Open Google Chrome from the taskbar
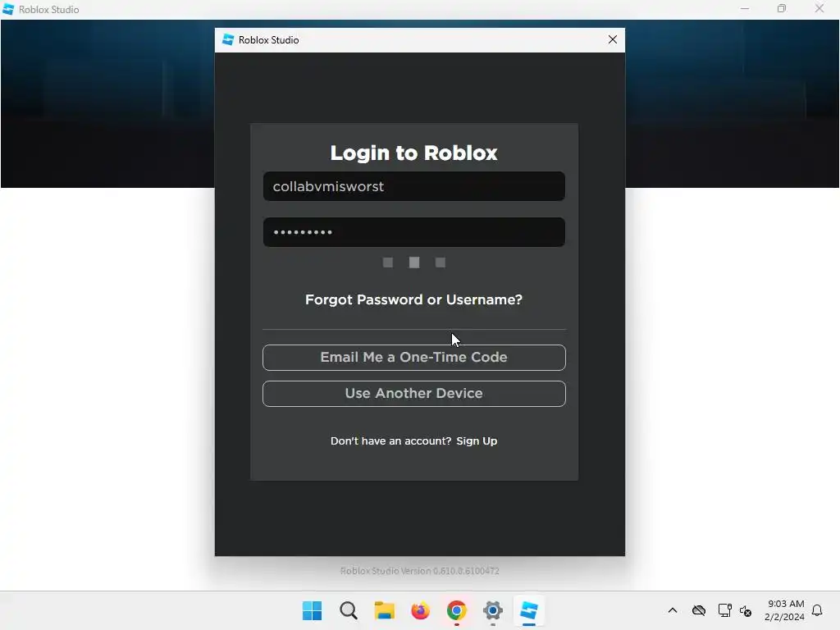The height and width of the screenshot is (630, 840). [456, 610]
